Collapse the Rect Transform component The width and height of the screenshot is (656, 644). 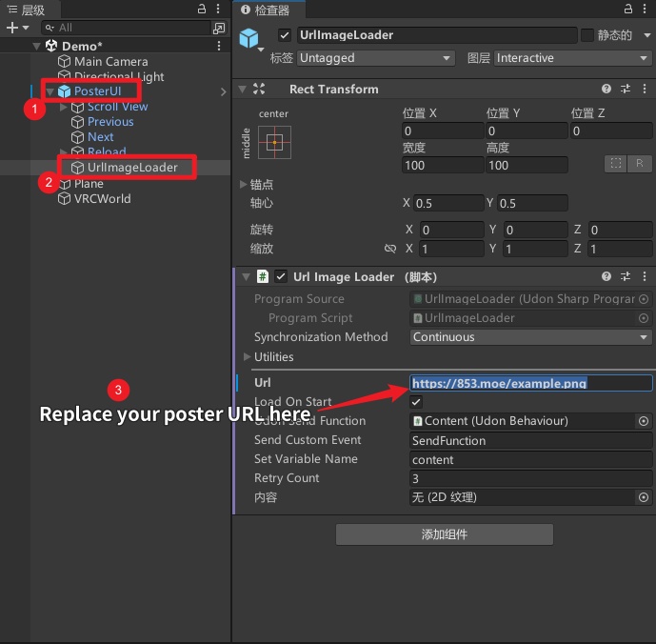tap(242, 90)
